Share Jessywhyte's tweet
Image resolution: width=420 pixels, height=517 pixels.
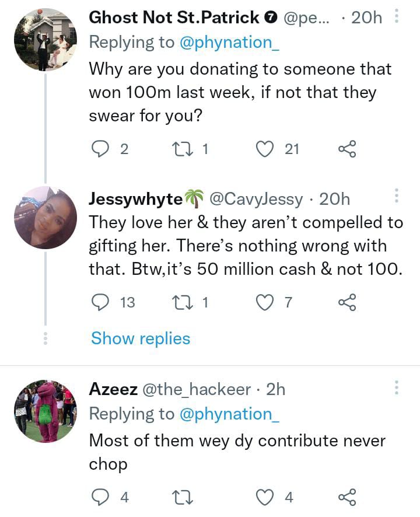pyautogui.click(x=347, y=302)
